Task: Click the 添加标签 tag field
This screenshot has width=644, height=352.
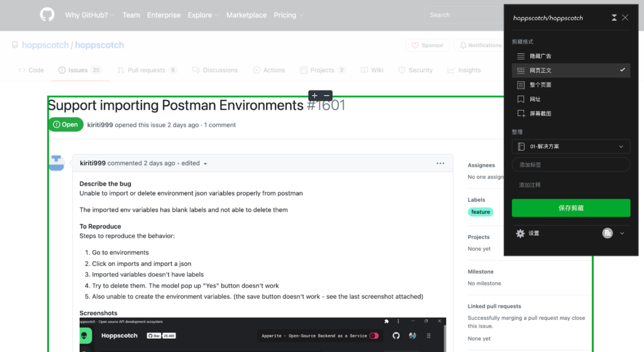Action: click(571, 165)
